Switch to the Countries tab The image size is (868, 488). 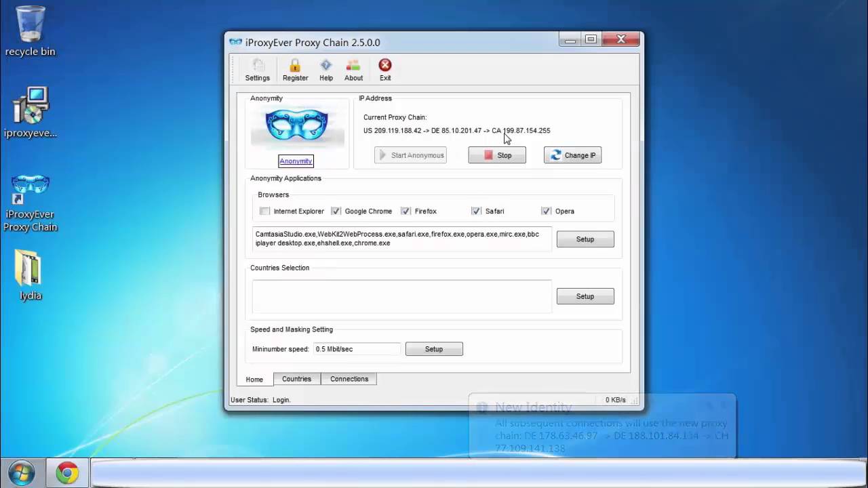pyautogui.click(x=297, y=379)
